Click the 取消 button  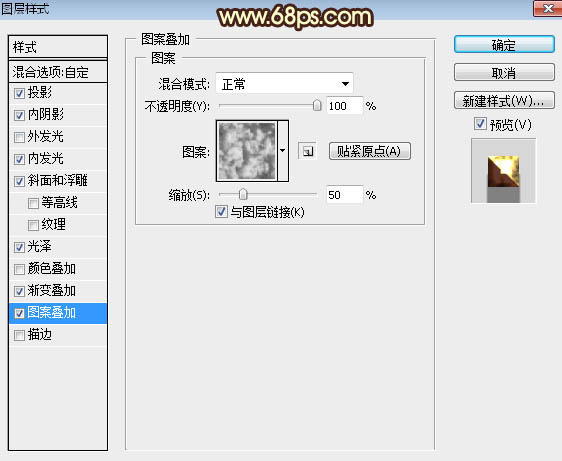pos(504,72)
